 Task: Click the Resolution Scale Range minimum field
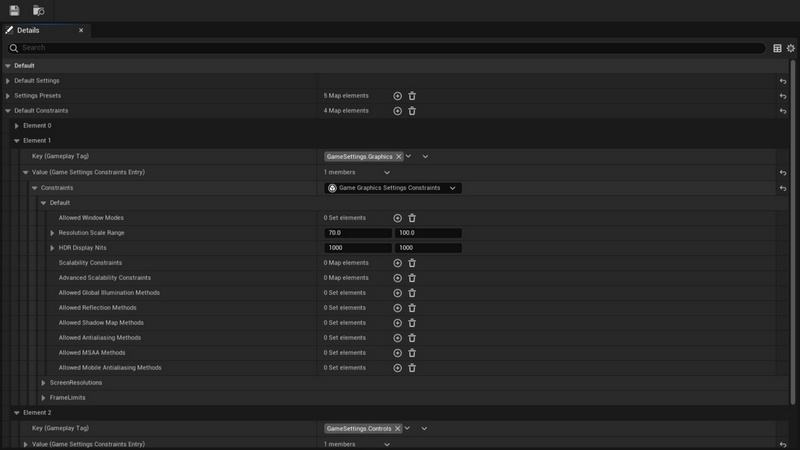pyautogui.click(x=357, y=233)
